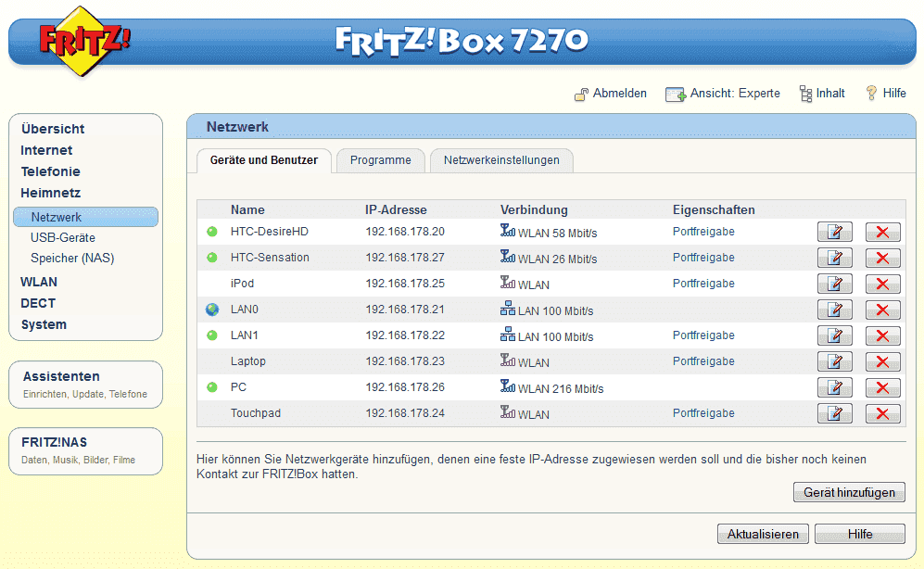Open Heimnetz menu in sidebar
This screenshot has height=569, width=924.
[x=51, y=193]
